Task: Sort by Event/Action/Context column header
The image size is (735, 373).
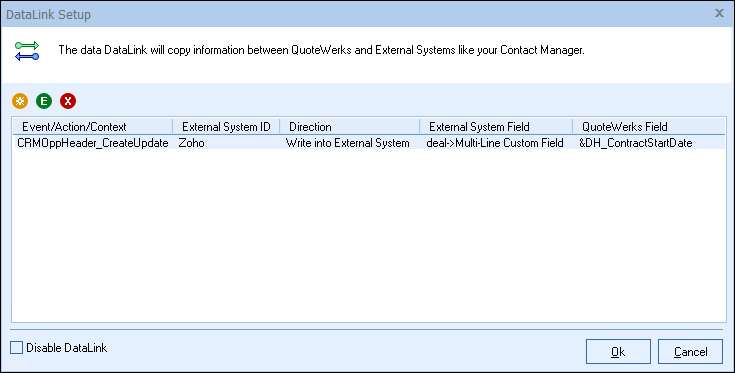Action: tap(93, 127)
